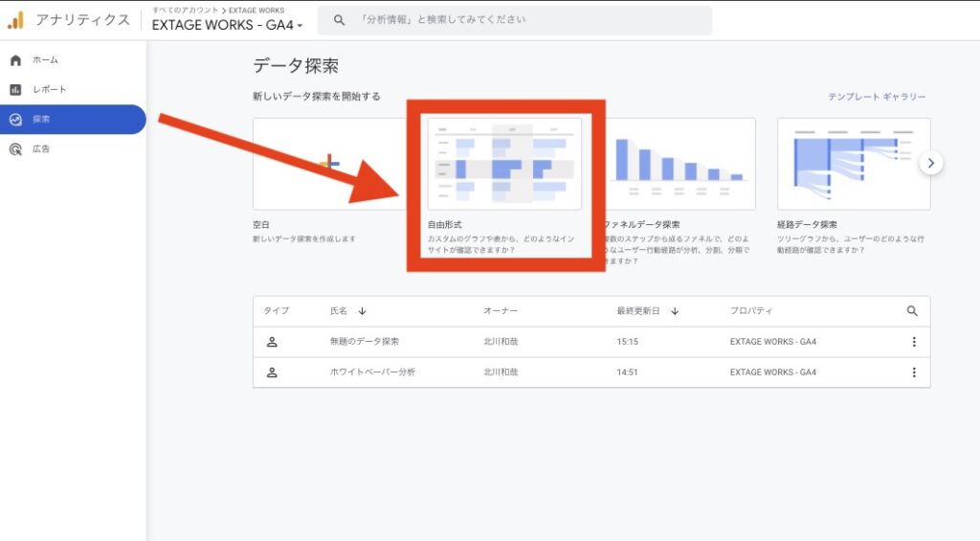Click the 自由形式 template title text
The image size is (980, 541).
coord(445,224)
